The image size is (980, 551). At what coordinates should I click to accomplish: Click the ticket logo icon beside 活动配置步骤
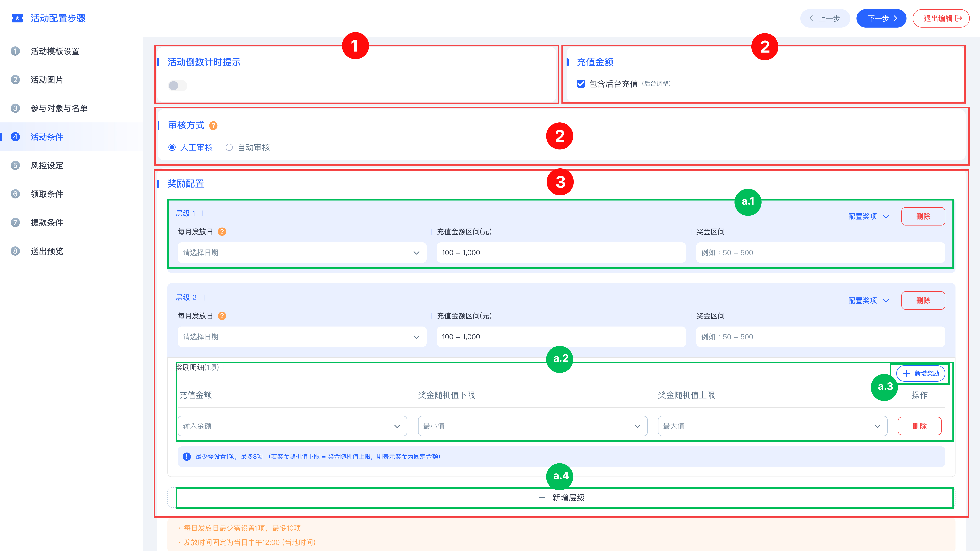(x=17, y=18)
